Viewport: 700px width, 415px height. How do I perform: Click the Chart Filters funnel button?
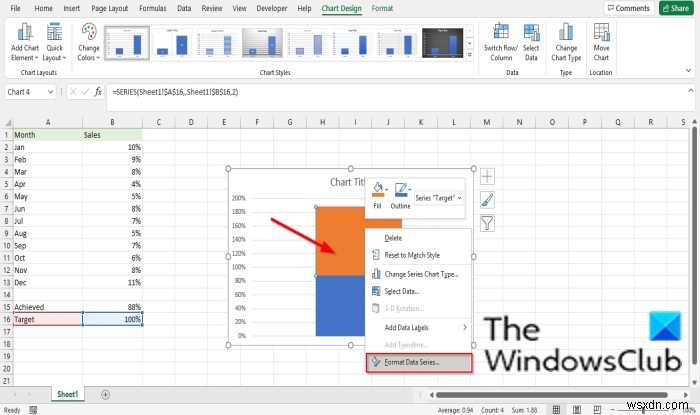487,223
